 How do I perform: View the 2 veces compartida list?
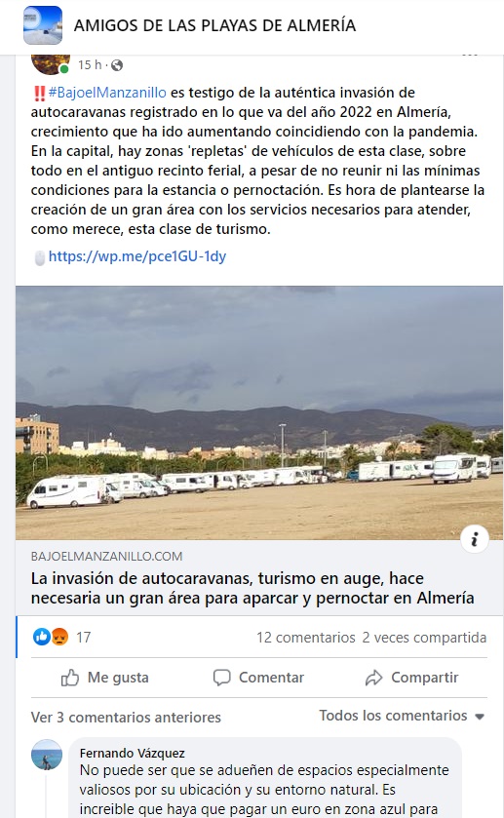(424, 638)
